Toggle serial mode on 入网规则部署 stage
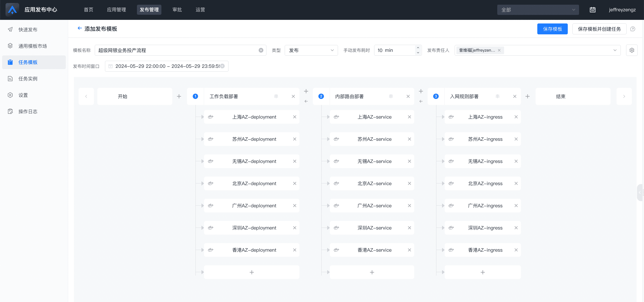 pyautogui.click(x=497, y=96)
